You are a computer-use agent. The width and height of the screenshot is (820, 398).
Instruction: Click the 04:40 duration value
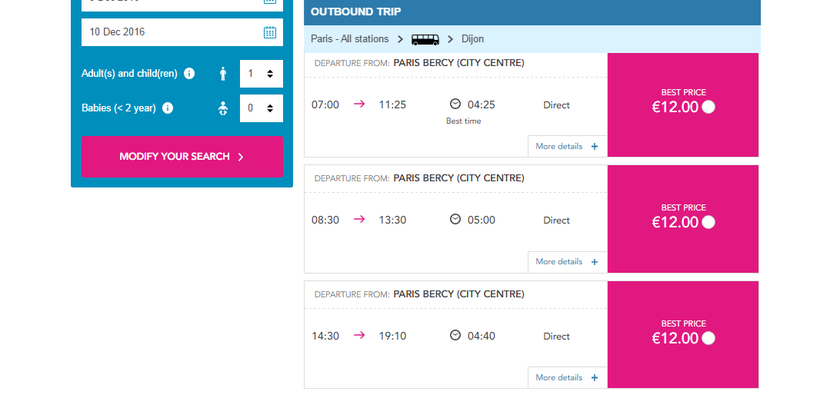(481, 336)
